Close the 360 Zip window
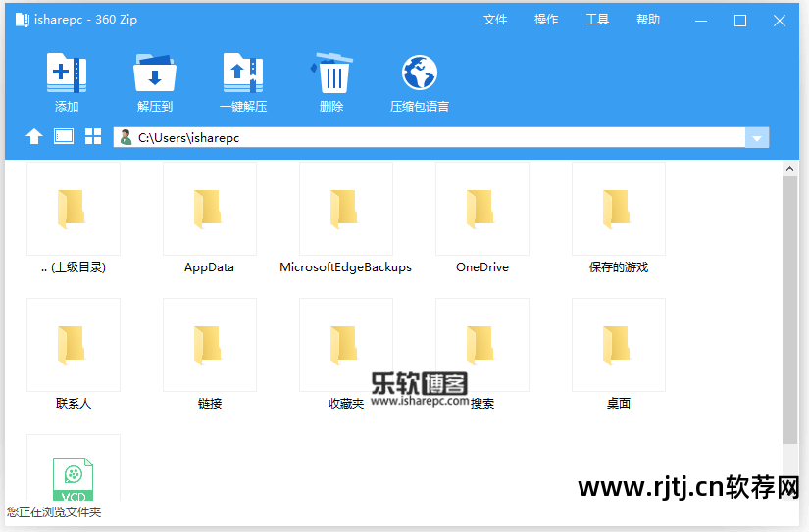Viewport: 809px width, 532px height. click(x=780, y=21)
